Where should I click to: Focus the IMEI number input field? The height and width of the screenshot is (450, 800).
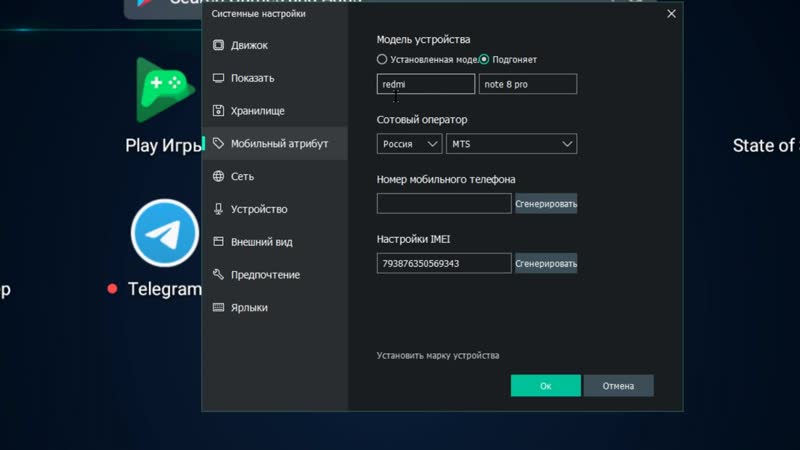click(x=444, y=263)
